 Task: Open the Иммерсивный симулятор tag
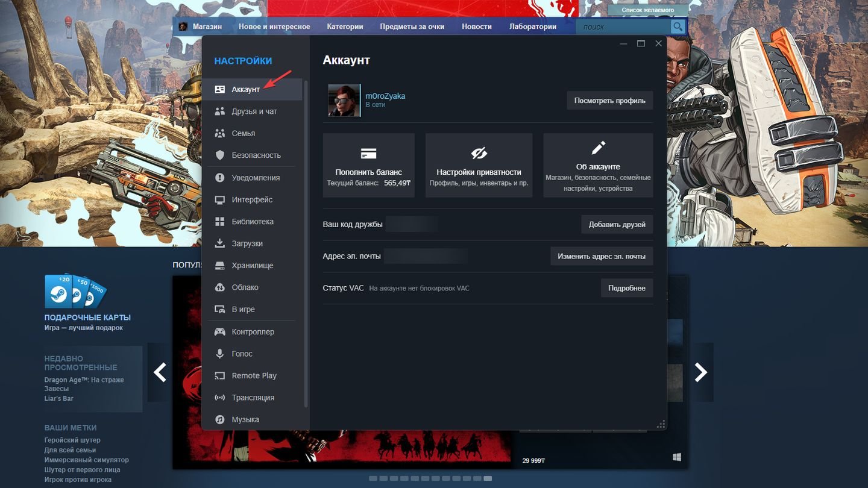[86, 460]
